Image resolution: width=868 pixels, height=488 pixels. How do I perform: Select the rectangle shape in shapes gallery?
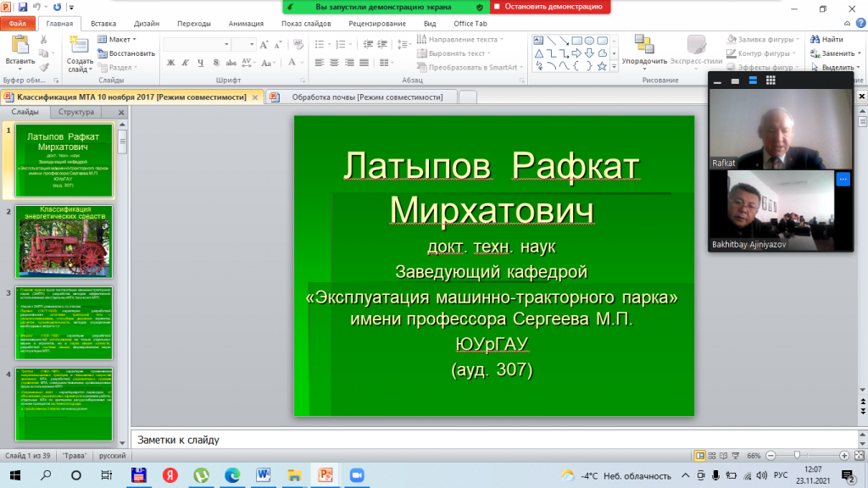576,41
